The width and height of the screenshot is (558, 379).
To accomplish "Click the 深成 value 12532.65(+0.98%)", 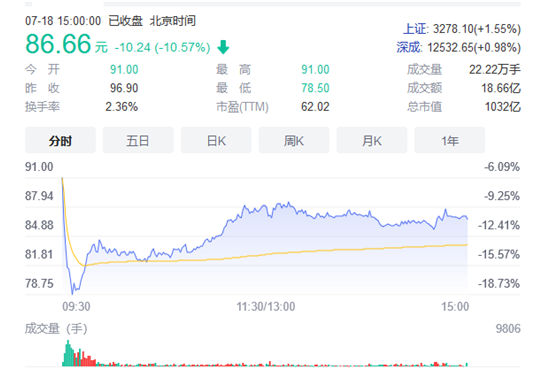I will point(474,47).
